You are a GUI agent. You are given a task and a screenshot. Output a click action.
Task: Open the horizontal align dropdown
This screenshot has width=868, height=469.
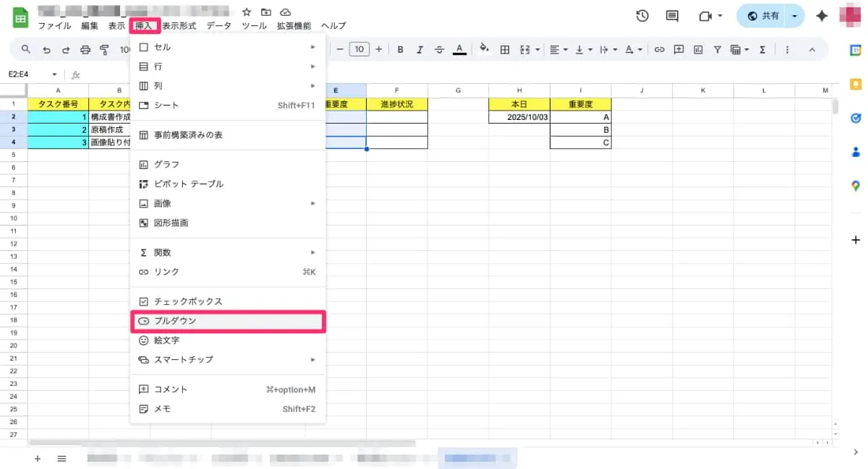[x=558, y=50]
